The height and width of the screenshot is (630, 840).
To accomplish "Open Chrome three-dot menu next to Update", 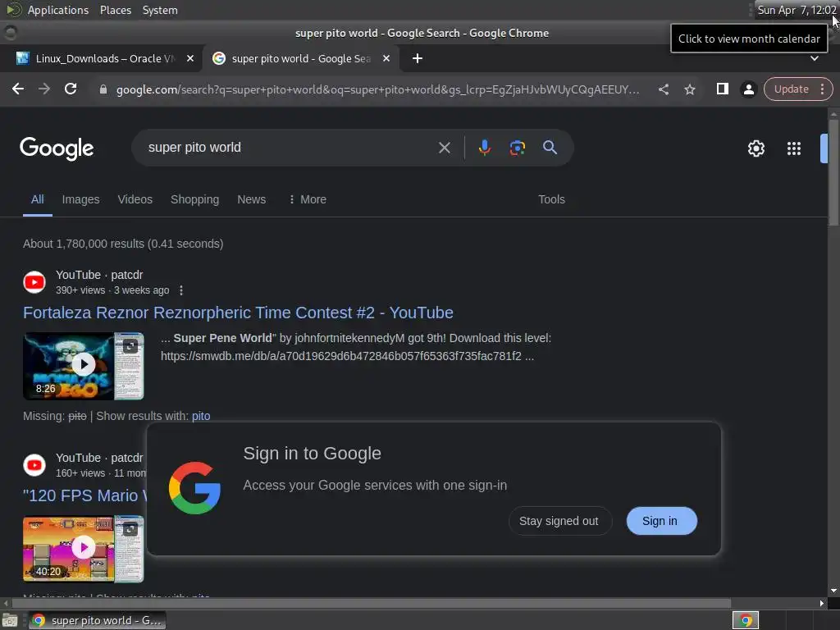I will [822, 89].
